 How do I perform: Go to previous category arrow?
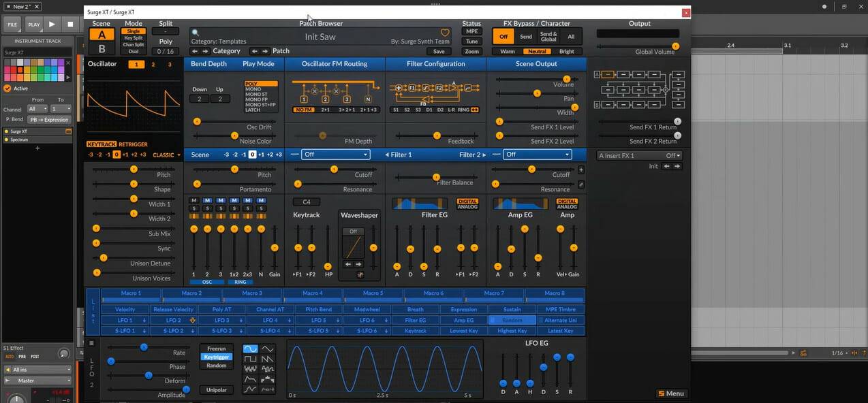[195, 51]
